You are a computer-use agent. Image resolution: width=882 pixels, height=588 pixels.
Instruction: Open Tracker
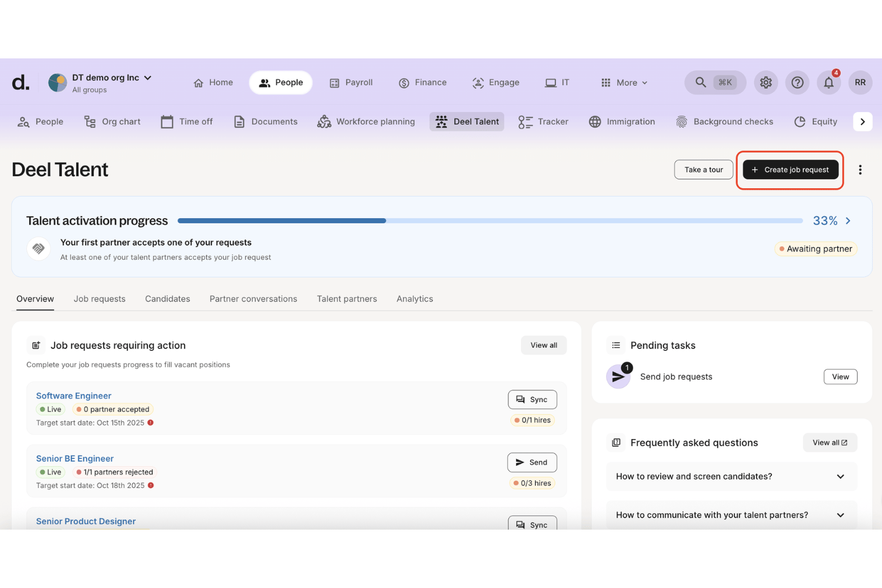click(544, 122)
